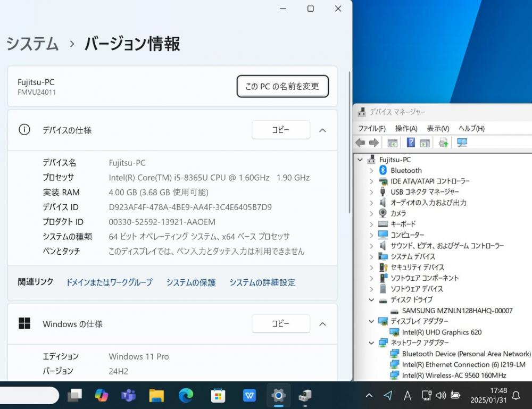
Task: Select ソフトウェア コンポーネント tree item
Action: tap(425, 278)
